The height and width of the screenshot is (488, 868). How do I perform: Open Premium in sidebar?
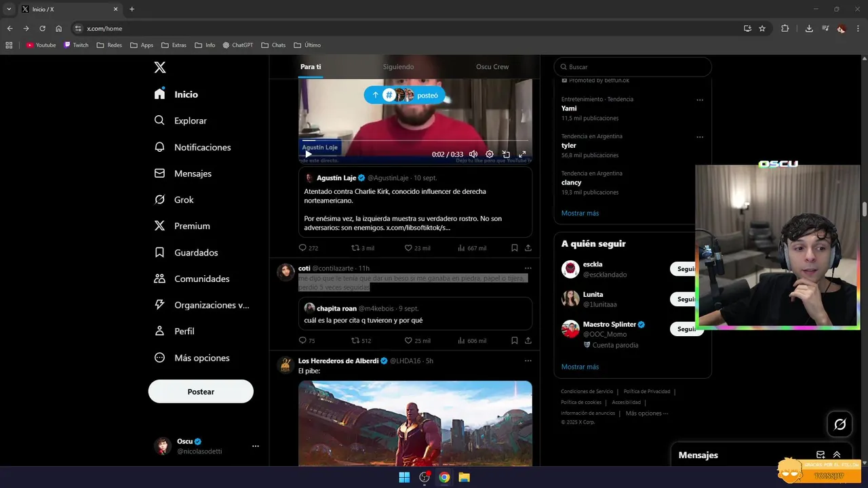click(x=182, y=226)
